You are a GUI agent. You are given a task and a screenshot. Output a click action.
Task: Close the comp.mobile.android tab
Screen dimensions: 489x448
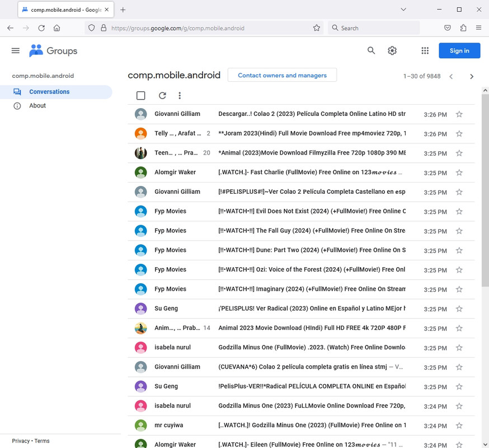pos(107,10)
